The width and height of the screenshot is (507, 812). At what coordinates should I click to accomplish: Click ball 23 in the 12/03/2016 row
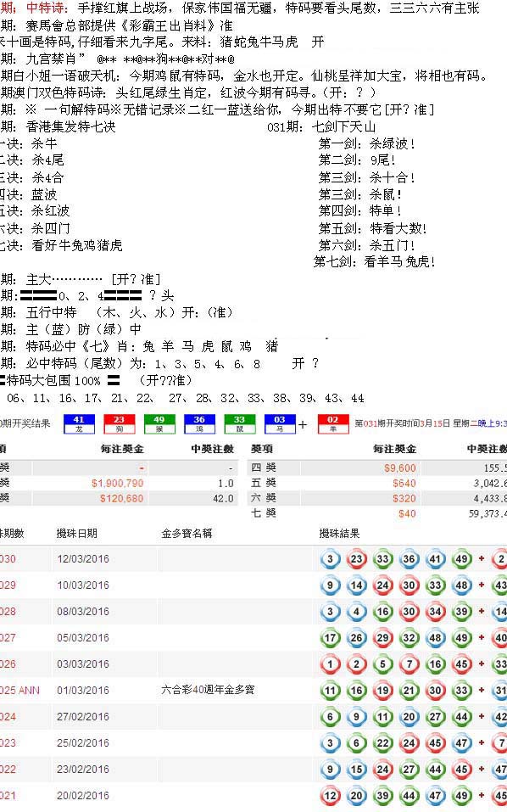356,559
